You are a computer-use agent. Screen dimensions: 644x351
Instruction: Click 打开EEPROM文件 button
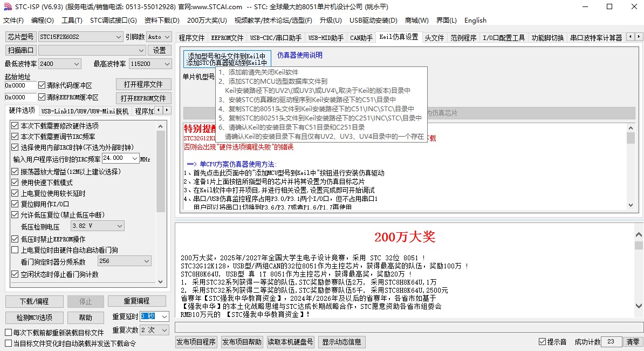143,98
